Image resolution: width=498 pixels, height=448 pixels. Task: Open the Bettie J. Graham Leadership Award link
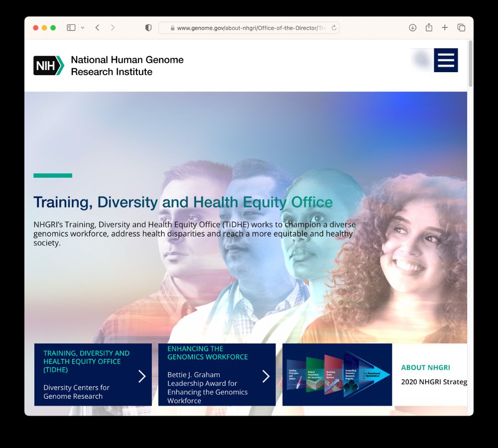pyautogui.click(x=207, y=388)
